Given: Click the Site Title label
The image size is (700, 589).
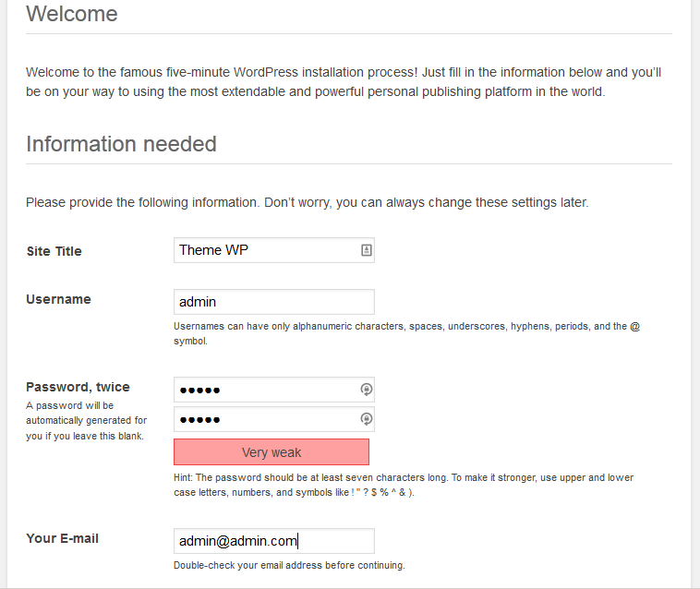Looking at the screenshot, I should 54,251.
